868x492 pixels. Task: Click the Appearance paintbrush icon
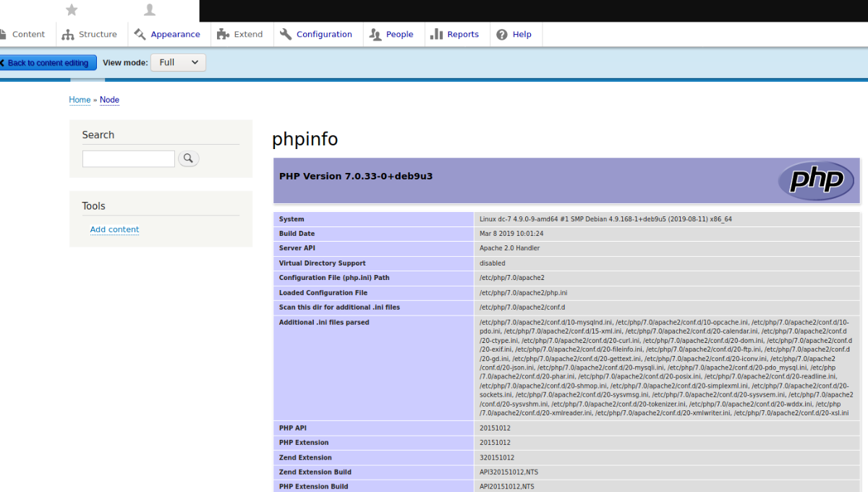(140, 34)
